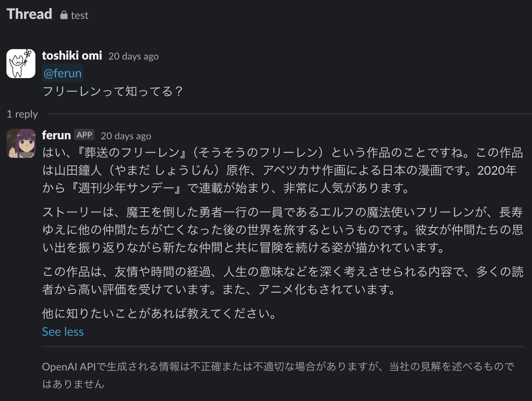Click the Thread header title
Screen dimensions: 532x401
click(x=29, y=14)
